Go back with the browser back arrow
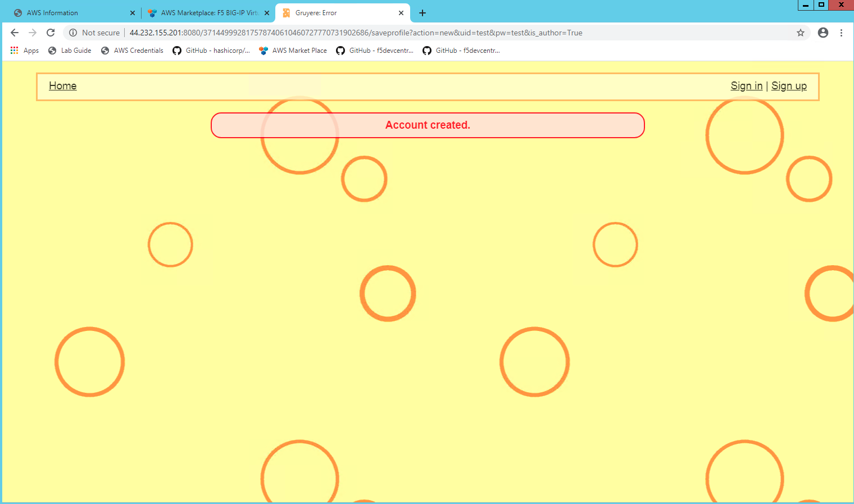This screenshot has width=854, height=504. 15,33
